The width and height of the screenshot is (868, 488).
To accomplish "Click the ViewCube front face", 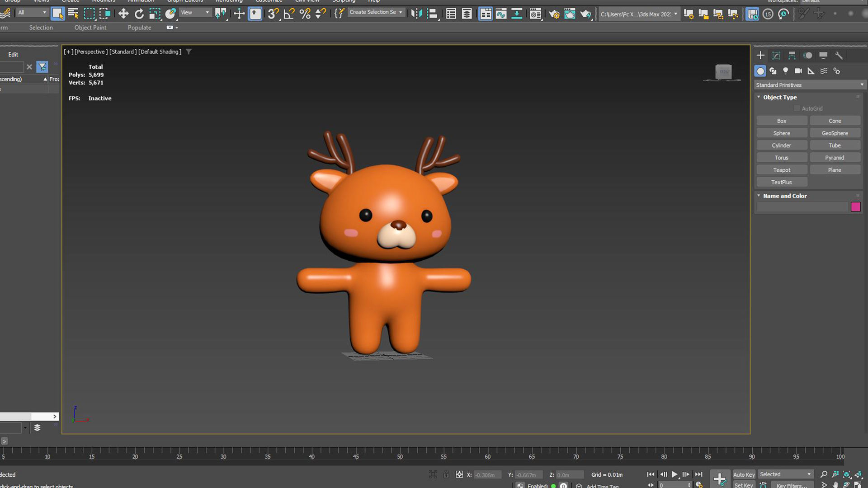I will tap(724, 72).
